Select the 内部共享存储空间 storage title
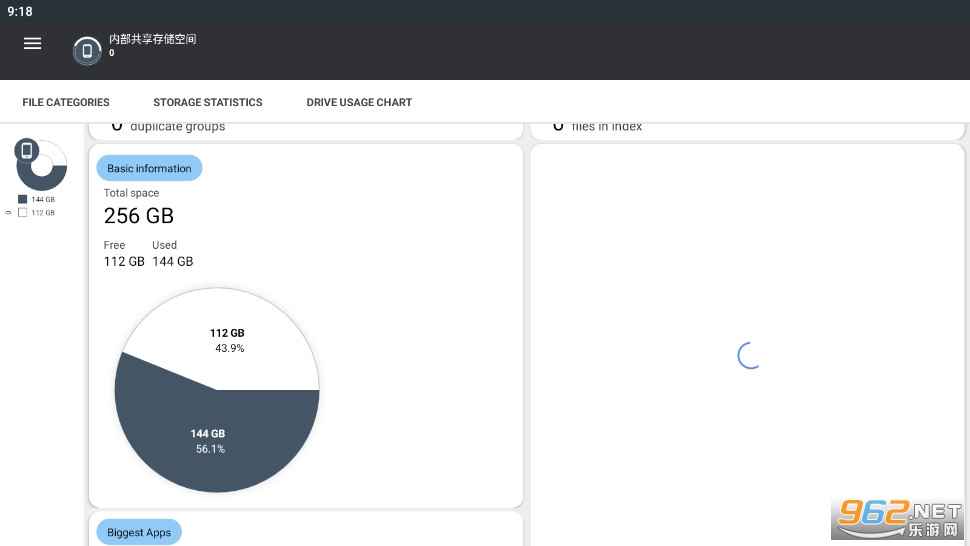 152,39
